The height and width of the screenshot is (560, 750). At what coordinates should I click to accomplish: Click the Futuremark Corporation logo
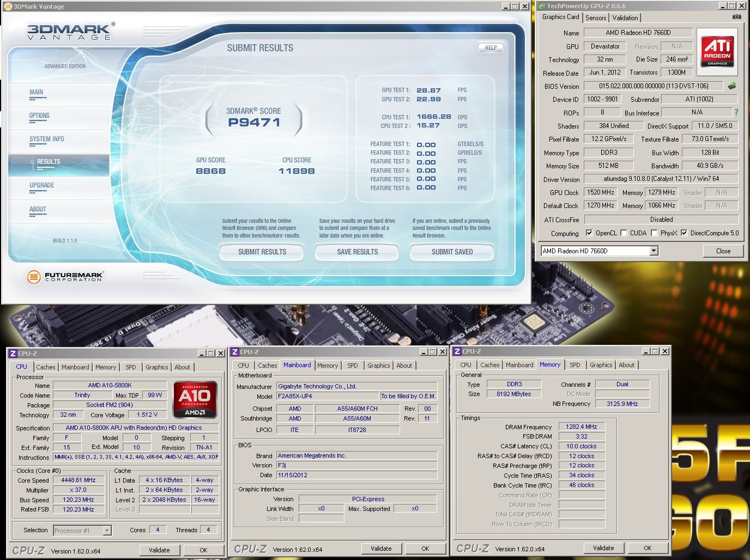(65, 277)
